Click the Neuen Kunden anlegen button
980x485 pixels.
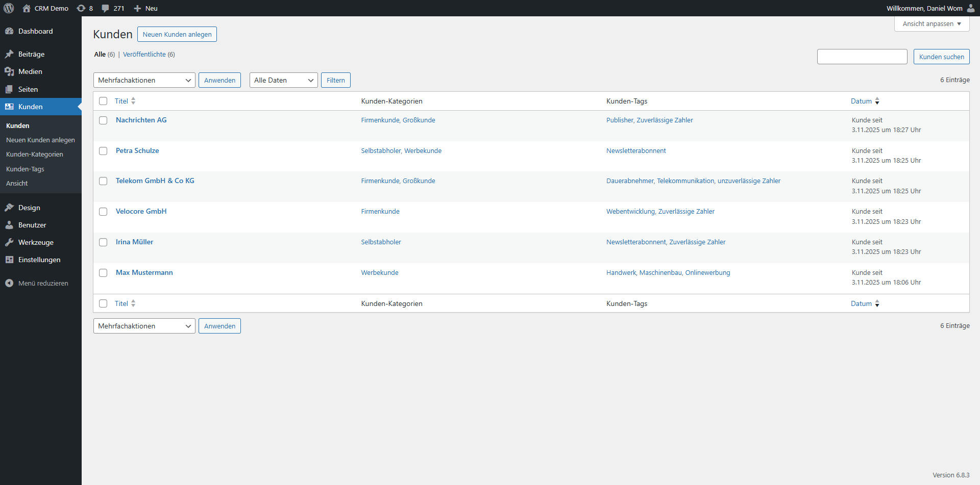tap(177, 34)
